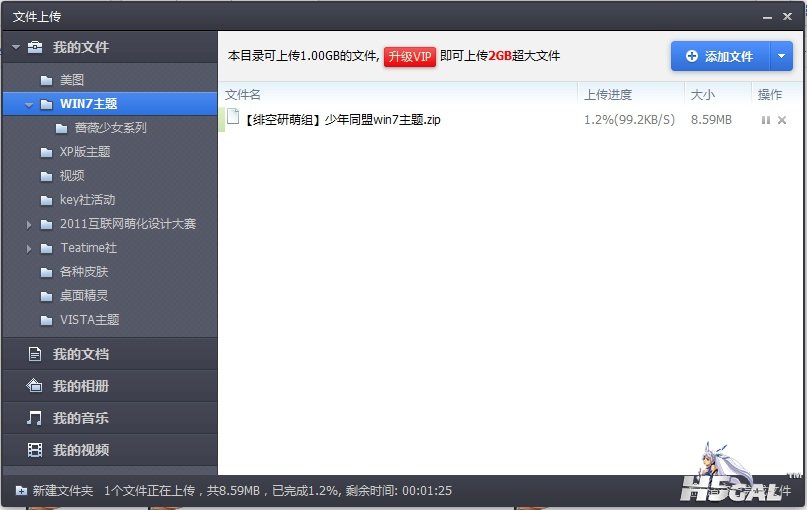Viewport: 807px width, 510px height.
Task: Click the music note icon beside 我的音乐
Action: [34, 418]
